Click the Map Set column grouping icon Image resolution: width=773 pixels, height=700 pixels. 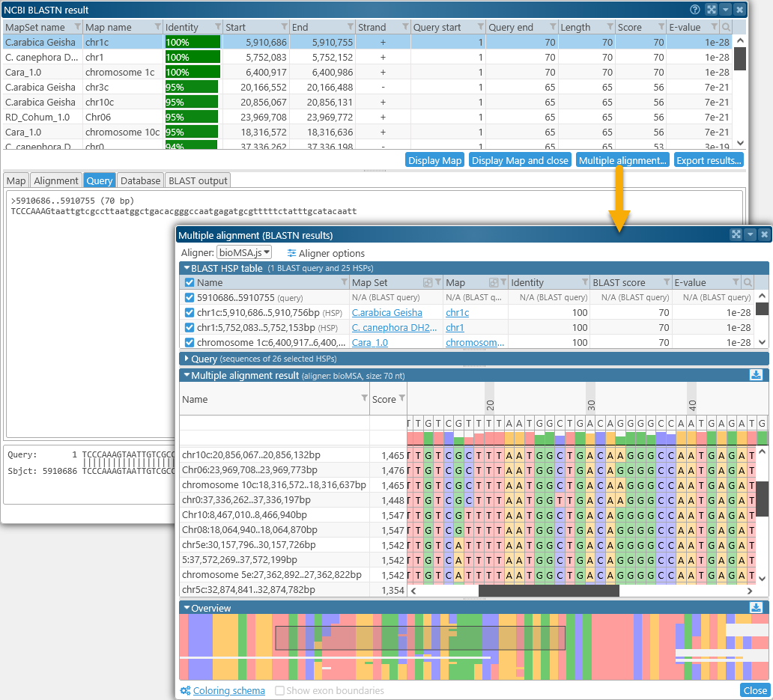click(428, 282)
